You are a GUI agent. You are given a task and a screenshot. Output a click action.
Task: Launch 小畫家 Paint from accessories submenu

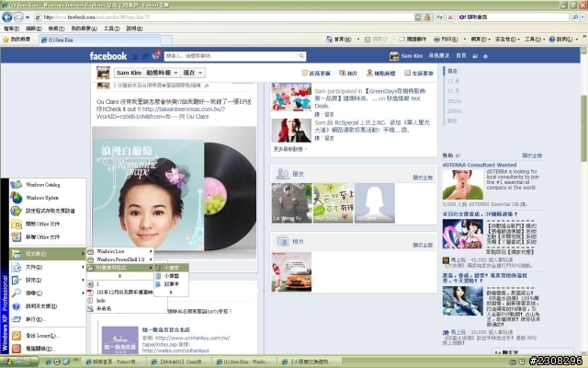point(172,268)
